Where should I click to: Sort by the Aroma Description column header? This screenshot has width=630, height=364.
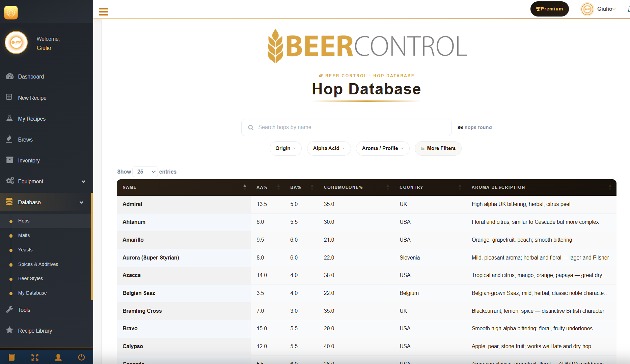[541, 187]
